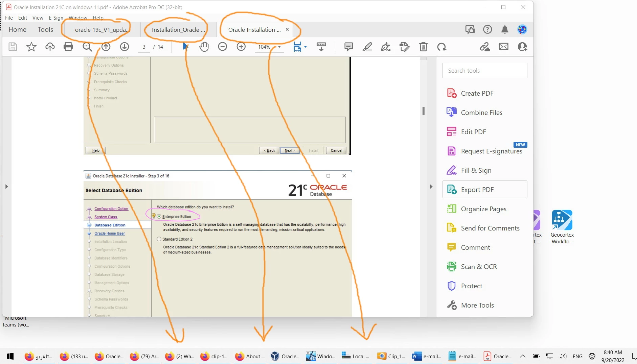Image resolution: width=637 pixels, height=364 pixels.
Task: Open the Protect tool
Action: point(484,286)
